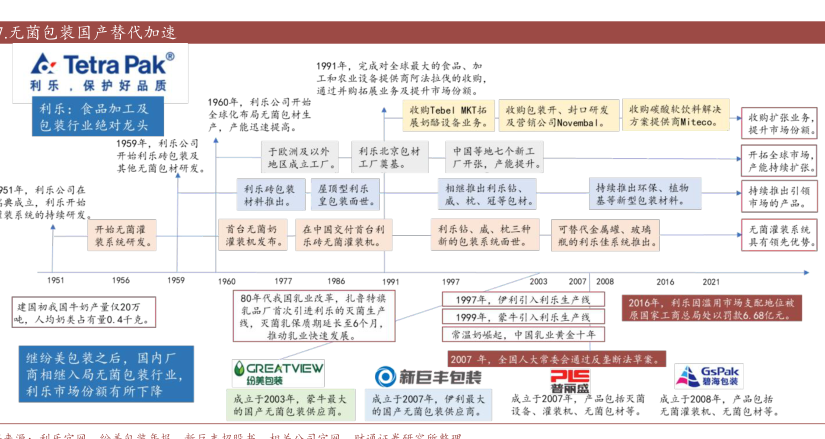
Task: Click box '无菌灌装系统具有领先优势'
Action: point(779,236)
